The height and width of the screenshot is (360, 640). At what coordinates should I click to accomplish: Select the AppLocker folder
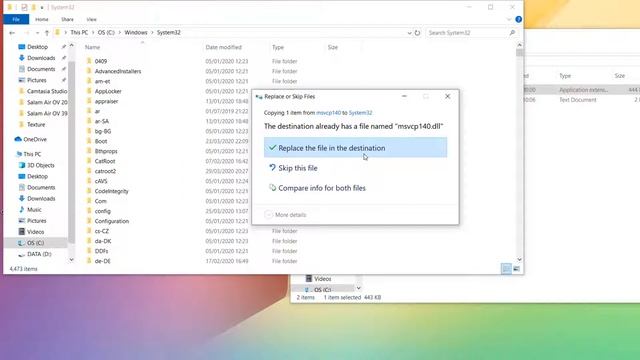[108, 91]
